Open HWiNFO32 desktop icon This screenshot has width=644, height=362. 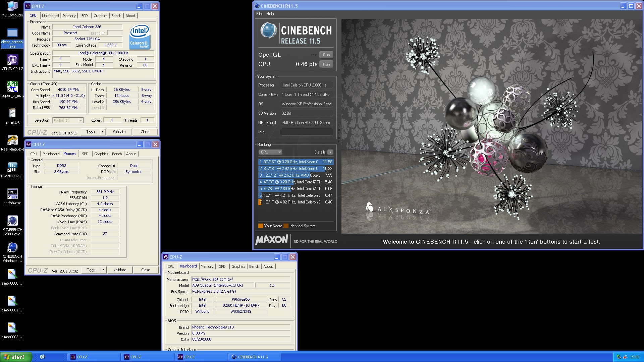point(12,170)
